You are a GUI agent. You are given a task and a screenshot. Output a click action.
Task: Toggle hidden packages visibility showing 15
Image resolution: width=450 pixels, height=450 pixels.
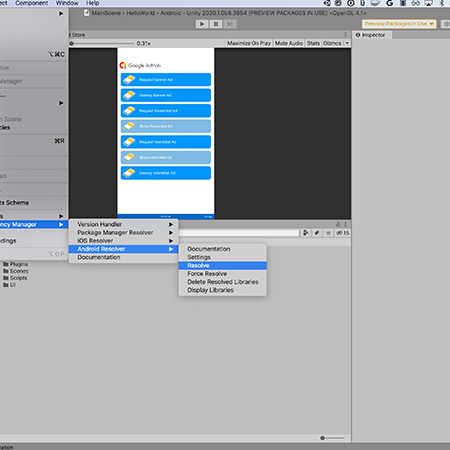point(343,233)
